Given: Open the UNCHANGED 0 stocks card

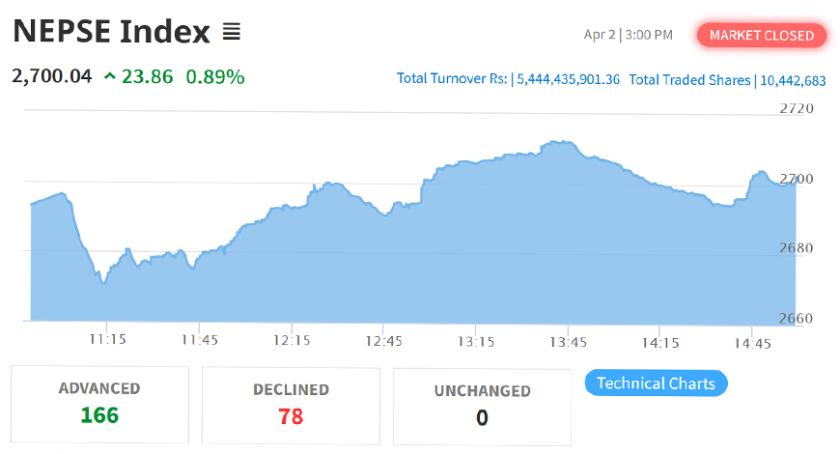Looking at the screenshot, I should [481, 406].
